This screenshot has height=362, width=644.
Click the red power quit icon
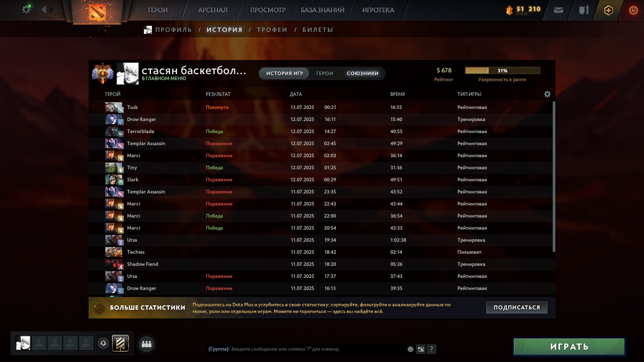633,10
